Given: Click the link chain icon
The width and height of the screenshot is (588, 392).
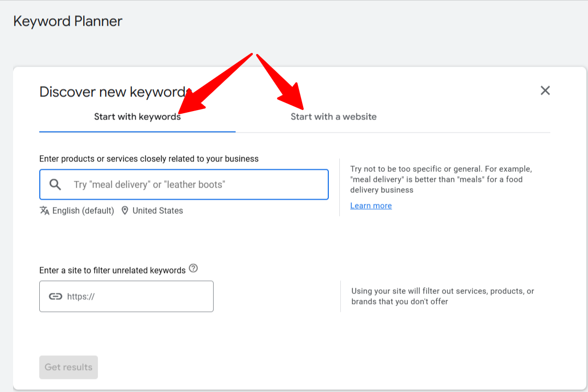Looking at the screenshot, I should coord(56,297).
